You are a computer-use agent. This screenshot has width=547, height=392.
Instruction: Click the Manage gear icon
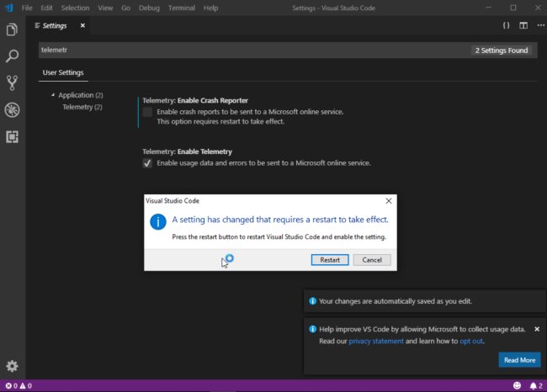click(12, 366)
